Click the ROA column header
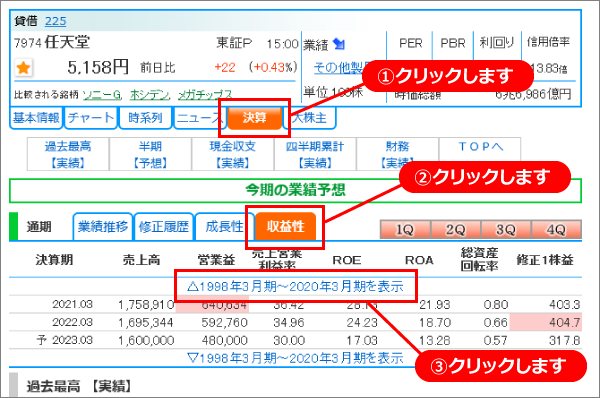The height and width of the screenshot is (398, 600). [419, 260]
